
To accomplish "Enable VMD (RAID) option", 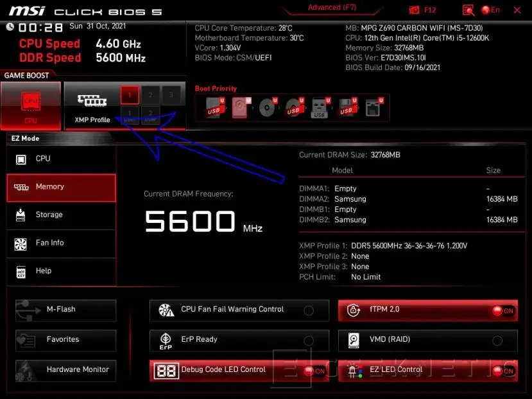I will coord(428,340).
